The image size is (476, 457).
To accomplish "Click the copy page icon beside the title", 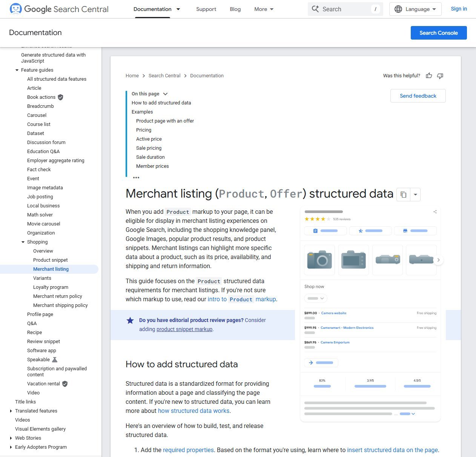I will [x=404, y=195].
